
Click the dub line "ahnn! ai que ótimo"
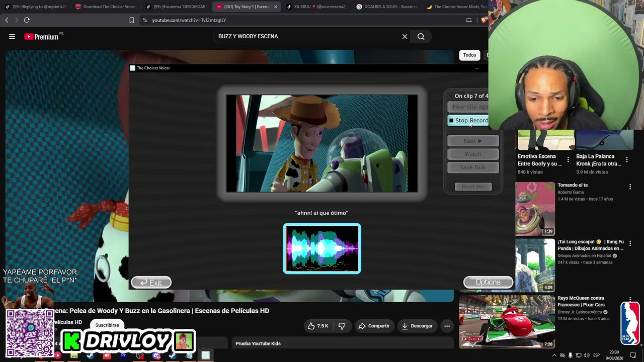[321, 213]
